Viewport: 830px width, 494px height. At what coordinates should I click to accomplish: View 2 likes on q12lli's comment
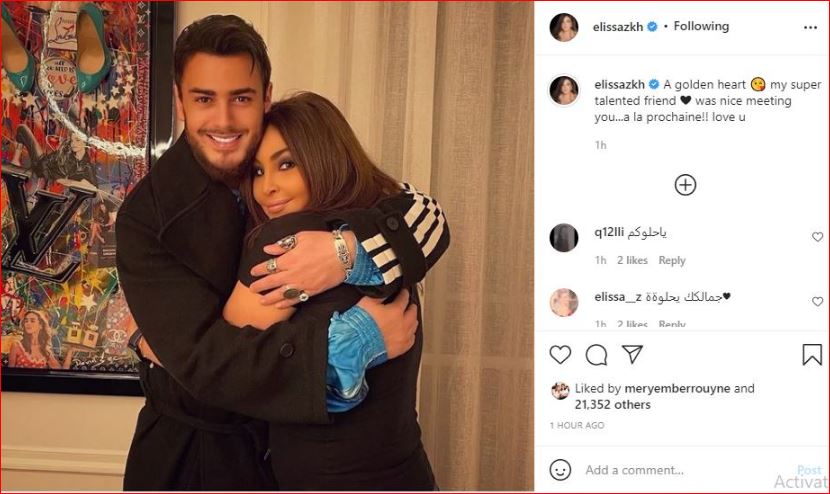tap(632, 260)
